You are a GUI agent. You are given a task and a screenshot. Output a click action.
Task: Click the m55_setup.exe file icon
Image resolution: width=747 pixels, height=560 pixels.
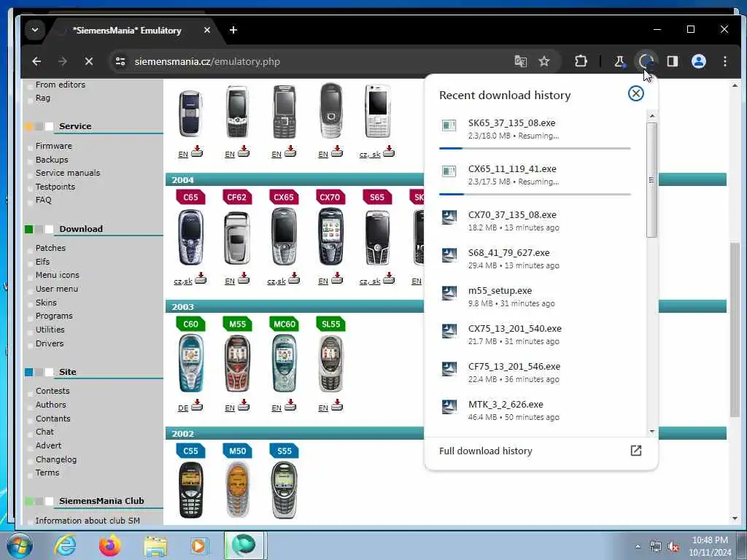click(449, 293)
